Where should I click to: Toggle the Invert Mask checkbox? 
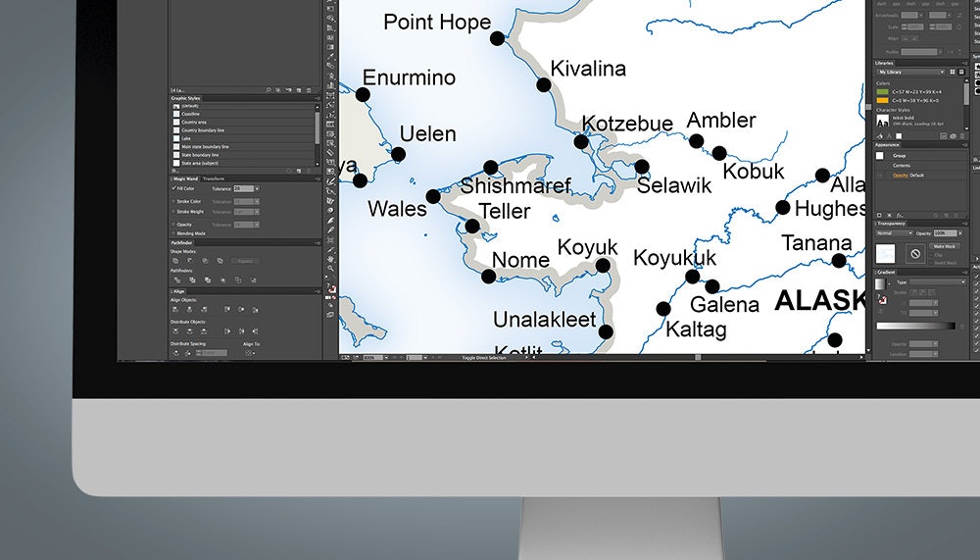click(x=932, y=262)
